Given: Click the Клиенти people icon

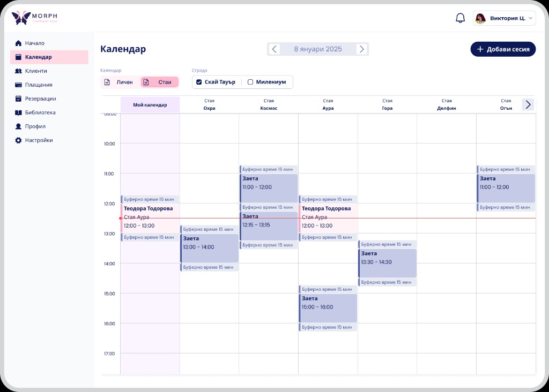Looking at the screenshot, I should (x=18, y=71).
